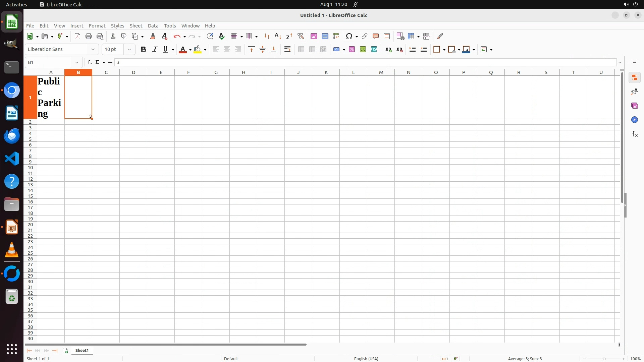The image size is (644, 362).
Task: Expand the font name dropdown
Action: pos(93,50)
